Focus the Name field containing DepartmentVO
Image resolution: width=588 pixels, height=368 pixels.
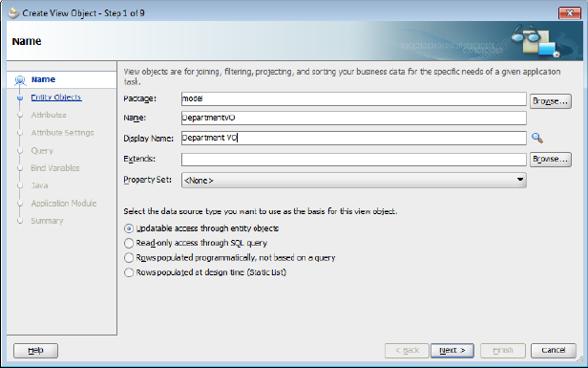coord(353,118)
